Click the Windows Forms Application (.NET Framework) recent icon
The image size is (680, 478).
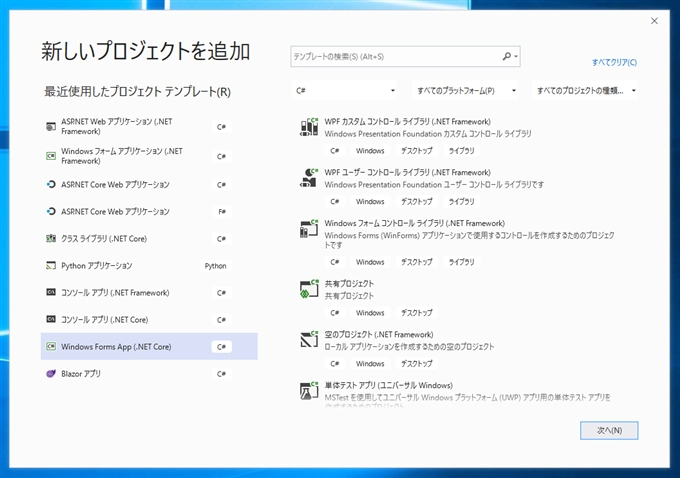(51, 156)
